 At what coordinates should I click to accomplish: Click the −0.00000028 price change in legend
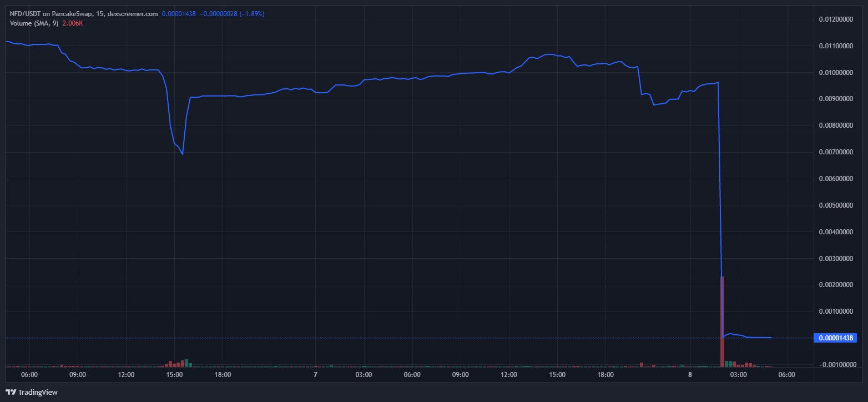[218, 13]
